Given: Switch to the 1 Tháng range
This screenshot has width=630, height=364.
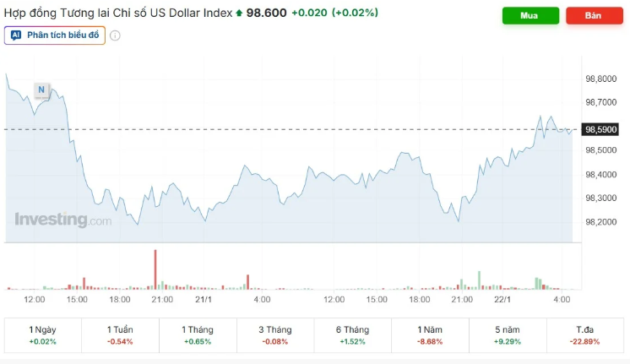Looking at the screenshot, I should (197, 335).
